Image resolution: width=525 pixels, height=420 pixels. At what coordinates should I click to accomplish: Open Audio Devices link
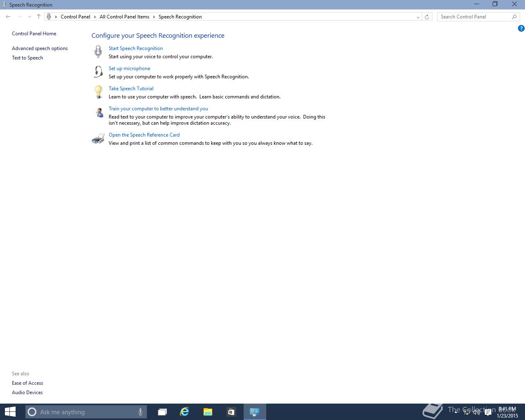tap(27, 393)
